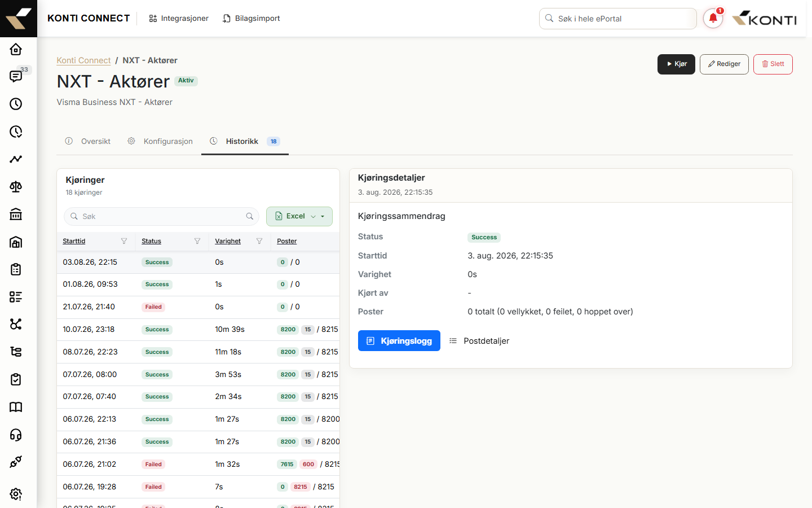Click the red Slett button
Screen dimensions: 812x508
coord(773,64)
